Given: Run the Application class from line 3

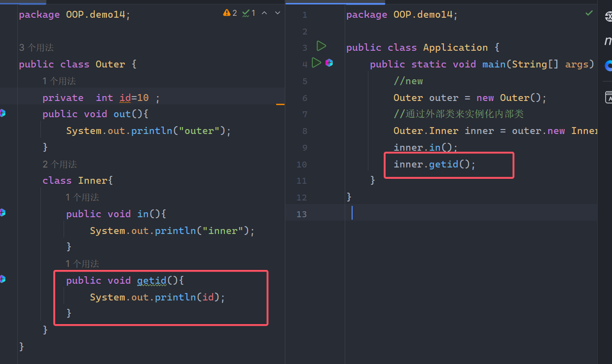Looking at the screenshot, I should [x=321, y=46].
